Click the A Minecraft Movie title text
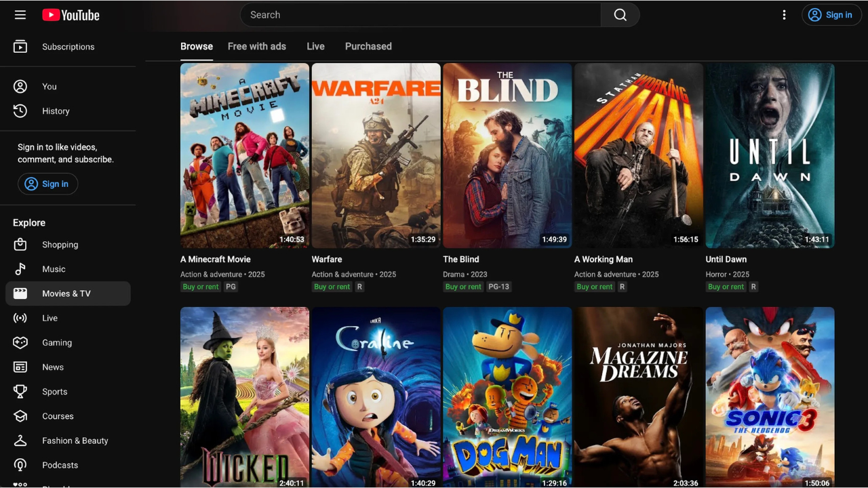The image size is (868, 488). tap(216, 260)
